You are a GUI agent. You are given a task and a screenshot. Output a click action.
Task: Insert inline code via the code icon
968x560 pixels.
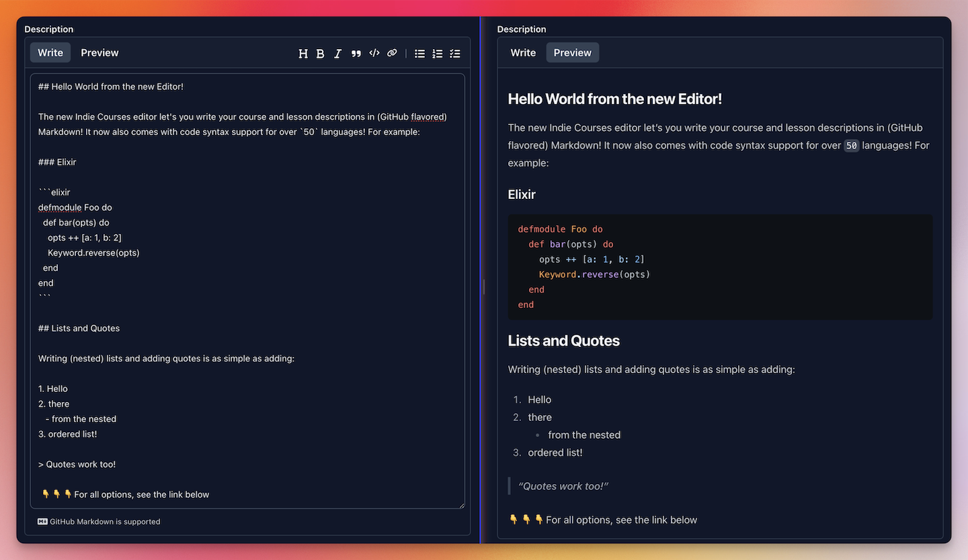374,53
